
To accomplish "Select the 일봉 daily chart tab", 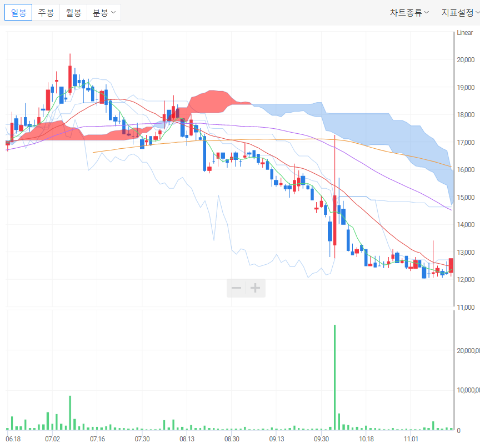I will tap(18, 13).
